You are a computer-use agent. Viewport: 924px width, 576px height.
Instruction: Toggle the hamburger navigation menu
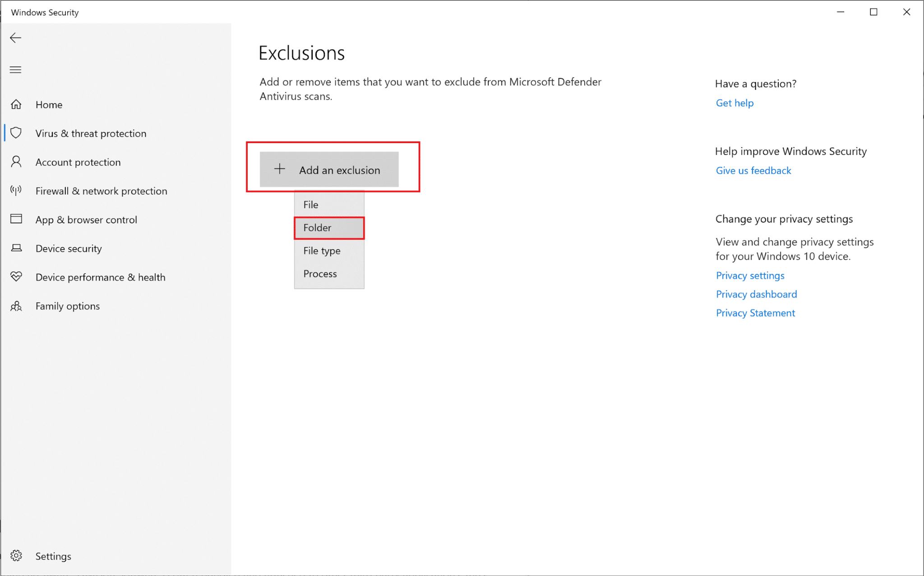(x=16, y=70)
